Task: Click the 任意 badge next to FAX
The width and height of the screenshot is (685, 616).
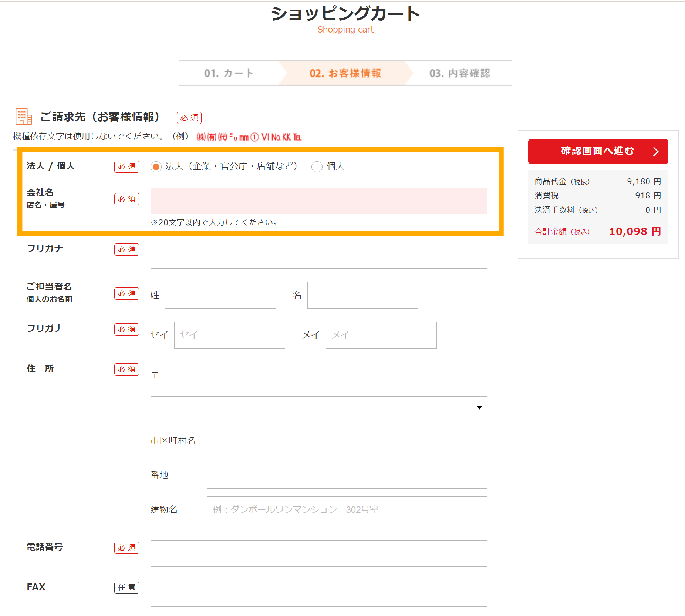Action: tap(127, 588)
